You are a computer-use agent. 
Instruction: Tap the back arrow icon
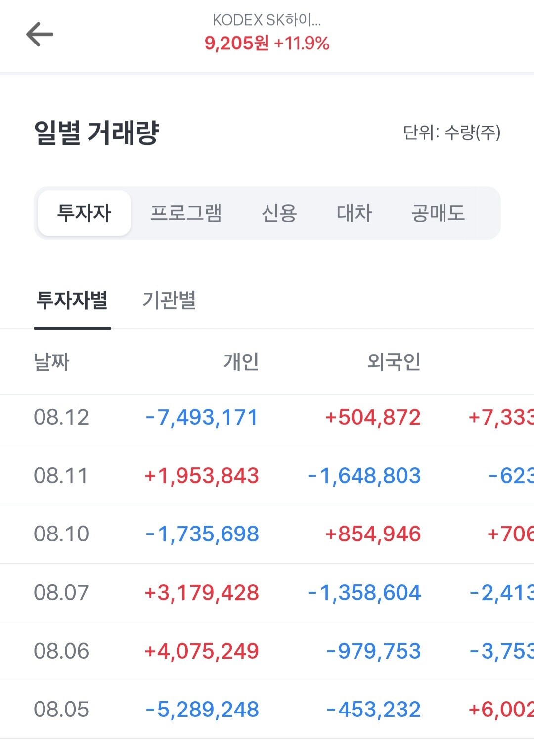(40, 34)
